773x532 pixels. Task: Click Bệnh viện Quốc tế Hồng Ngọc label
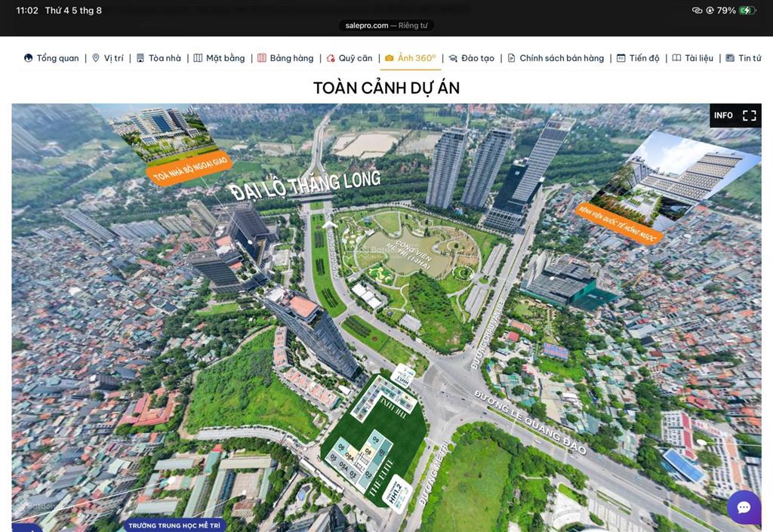tap(619, 223)
